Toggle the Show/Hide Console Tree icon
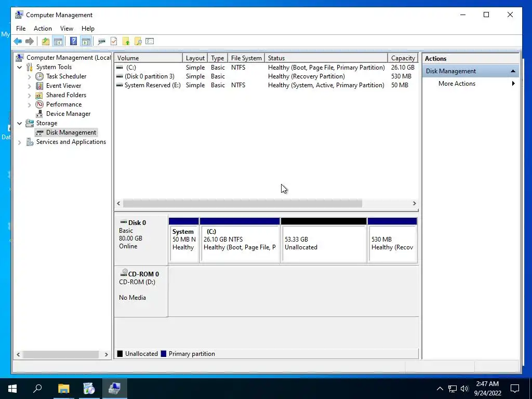532x399 pixels. [58, 42]
